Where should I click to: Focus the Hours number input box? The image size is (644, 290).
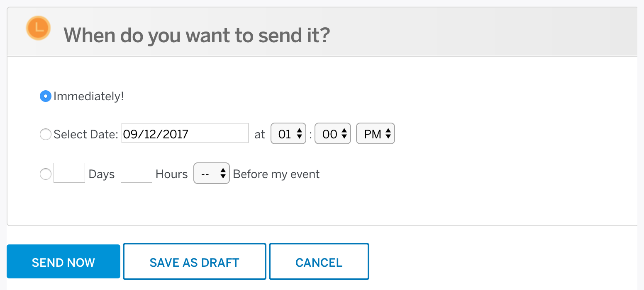click(137, 173)
